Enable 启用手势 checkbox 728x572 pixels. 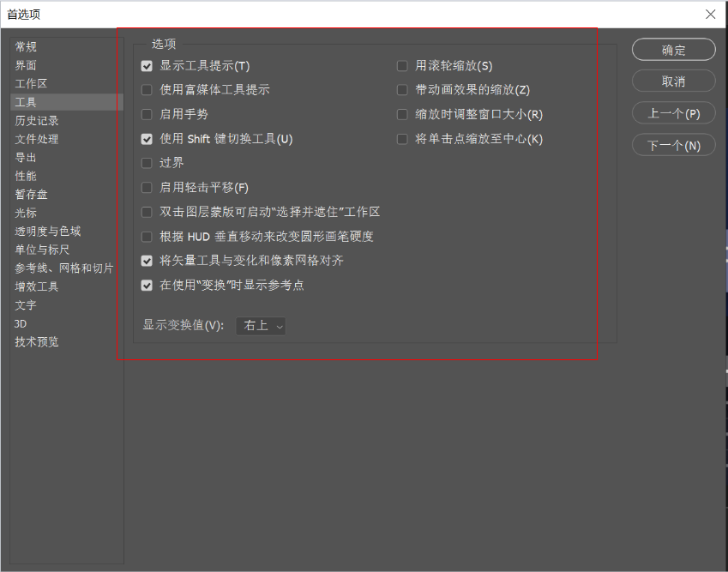147,114
